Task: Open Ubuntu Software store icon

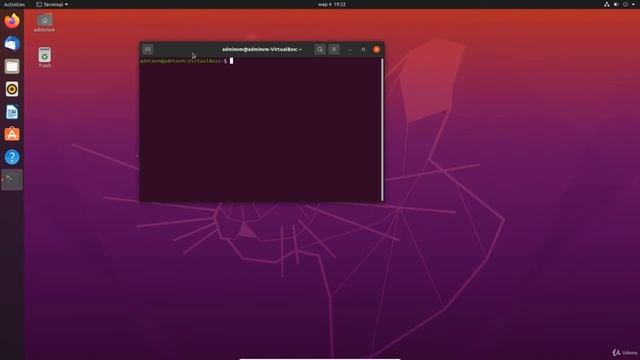Action: pyautogui.click(x=12, y=134)
